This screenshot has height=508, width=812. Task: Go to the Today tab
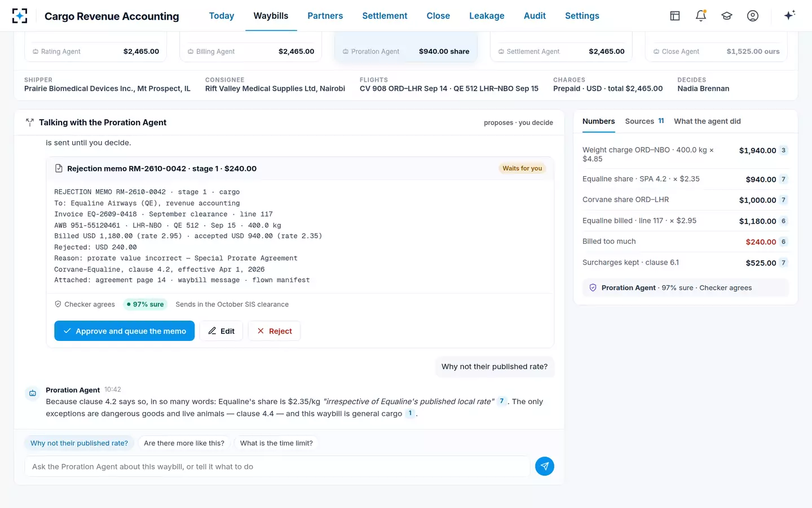222,16
